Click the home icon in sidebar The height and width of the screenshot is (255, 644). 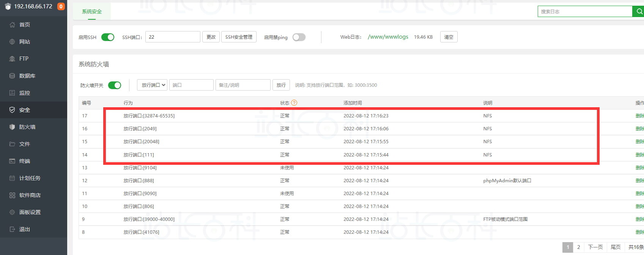coord(12,25)
